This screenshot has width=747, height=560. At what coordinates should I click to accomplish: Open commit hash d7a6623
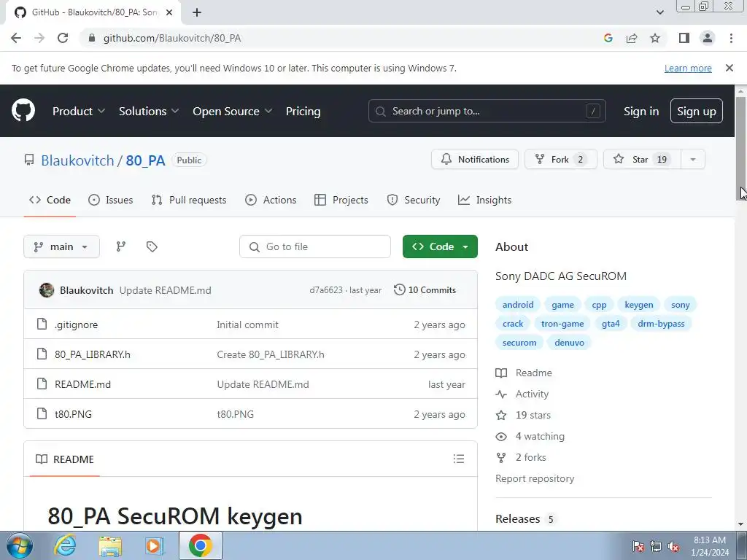tap(326, 290)
